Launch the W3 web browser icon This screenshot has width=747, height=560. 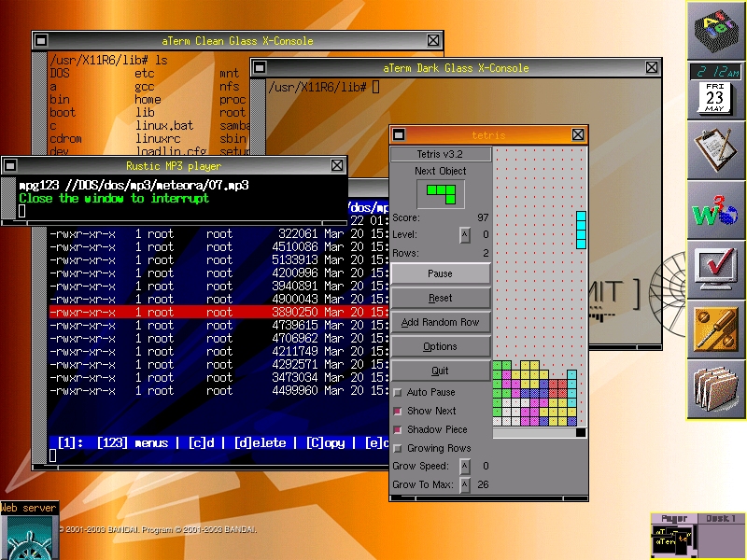(716, 210)
